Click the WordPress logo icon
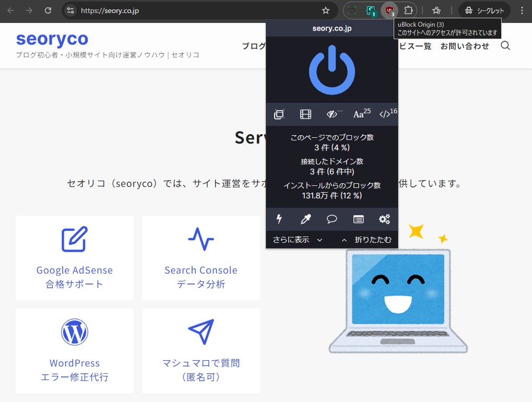The width and height of the screenshot is (532, 402). click(75, 332)
